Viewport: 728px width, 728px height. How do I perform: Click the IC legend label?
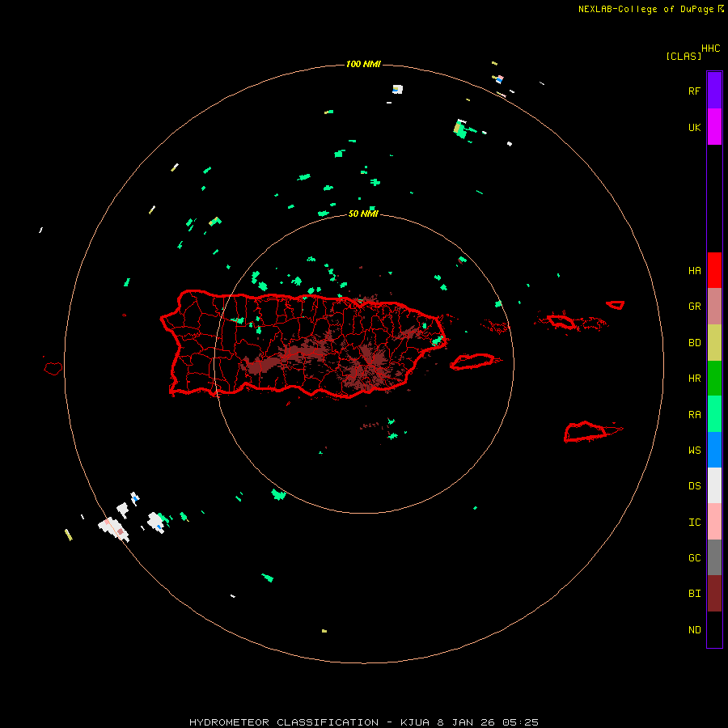[694, 523]
